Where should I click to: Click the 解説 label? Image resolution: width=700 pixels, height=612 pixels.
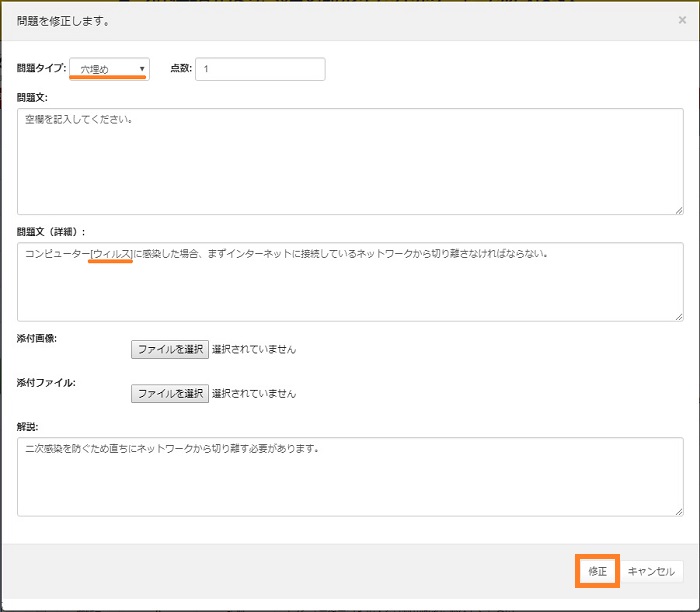27,426
